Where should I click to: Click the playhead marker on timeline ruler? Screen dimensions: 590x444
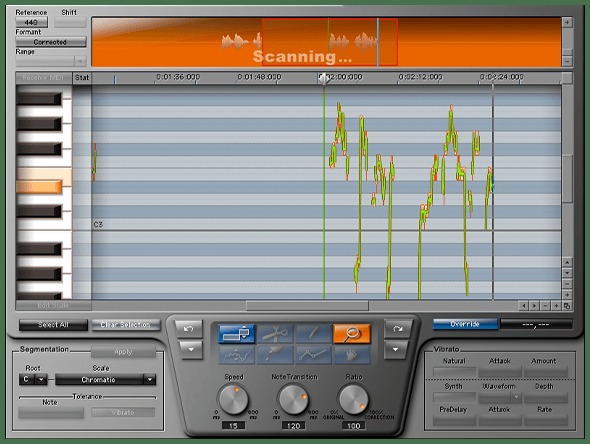(324, 78)
